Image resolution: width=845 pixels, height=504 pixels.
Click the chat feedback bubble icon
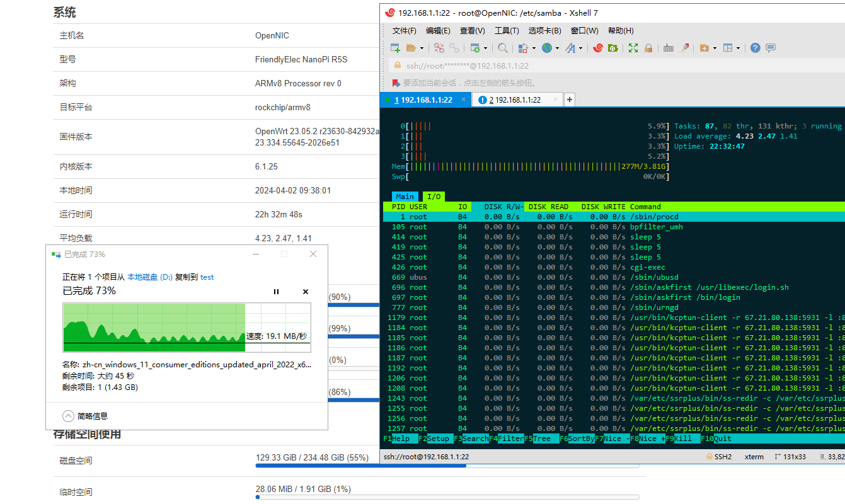coord(770,48)
